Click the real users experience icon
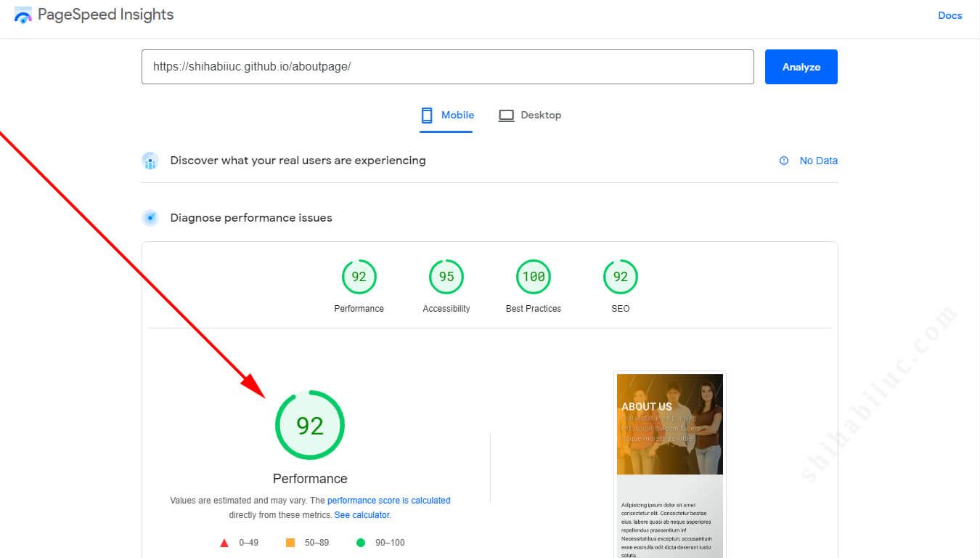This screenshot has width=980, height=558. click(150, 161)
